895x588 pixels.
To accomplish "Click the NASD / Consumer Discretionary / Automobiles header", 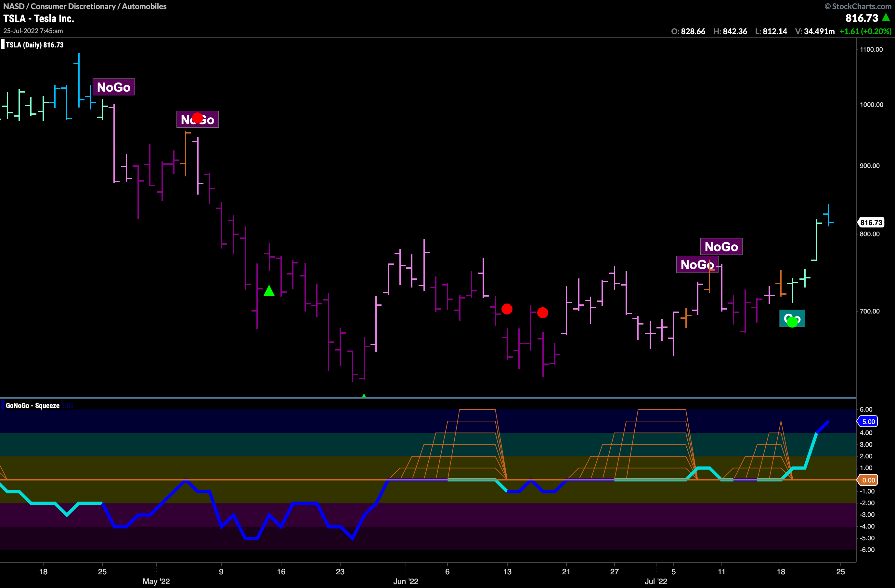I will pyautogui.click(x=85, y=6).
